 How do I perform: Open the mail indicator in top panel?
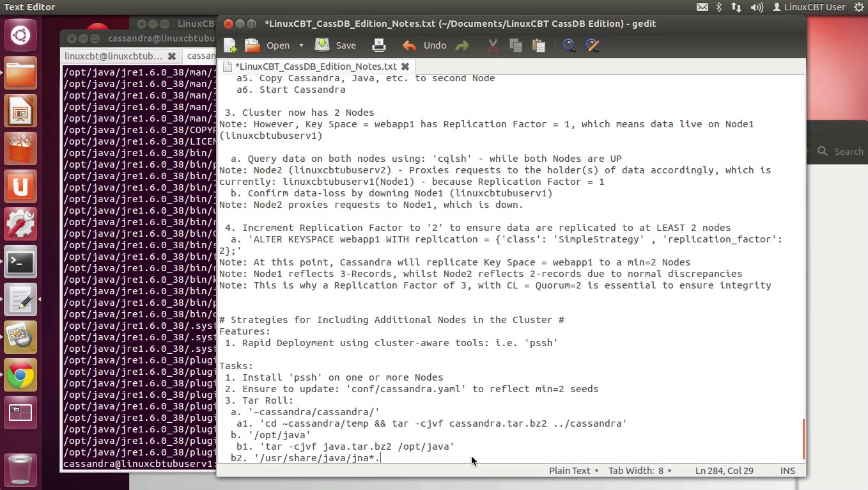coord(702,7)
